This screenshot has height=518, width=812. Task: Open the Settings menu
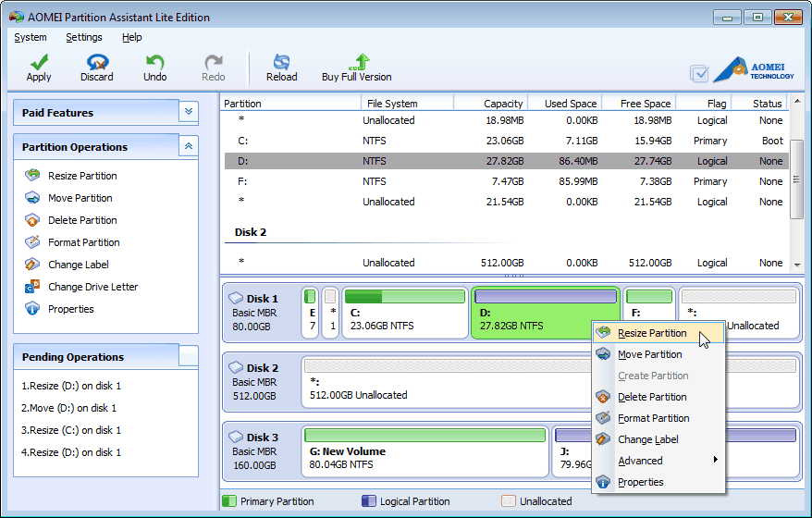pos(84,37)
